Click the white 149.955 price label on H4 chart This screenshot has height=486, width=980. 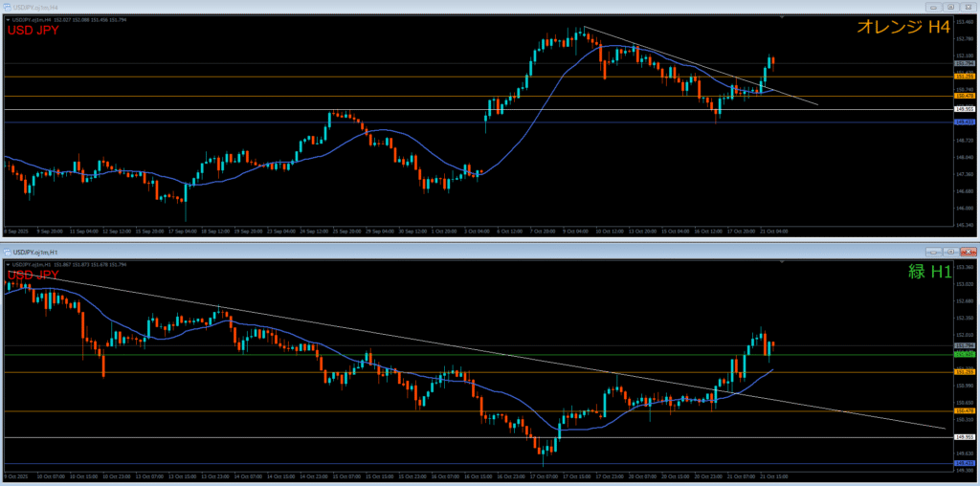click(965, 110)
